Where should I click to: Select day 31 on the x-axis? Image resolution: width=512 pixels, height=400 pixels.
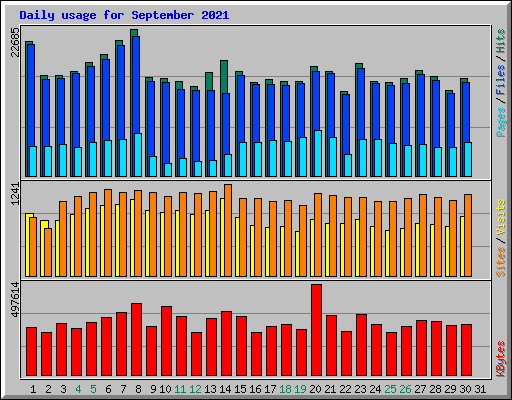pos(480,389)
